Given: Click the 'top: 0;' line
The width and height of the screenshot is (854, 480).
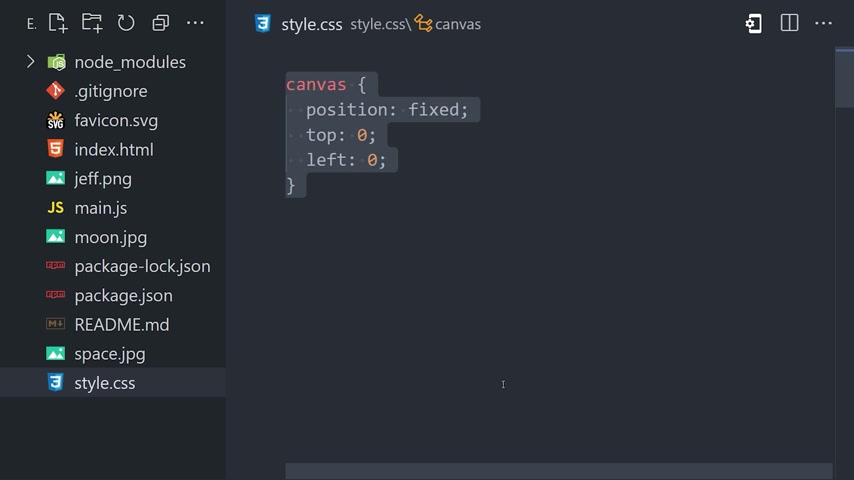Looking at the screenshot, I should pos(340,135).
